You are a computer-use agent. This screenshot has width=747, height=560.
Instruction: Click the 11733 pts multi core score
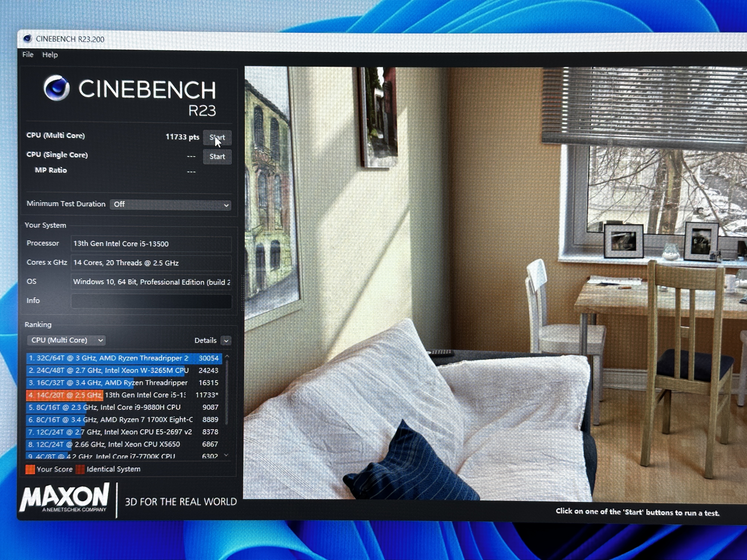182,137
